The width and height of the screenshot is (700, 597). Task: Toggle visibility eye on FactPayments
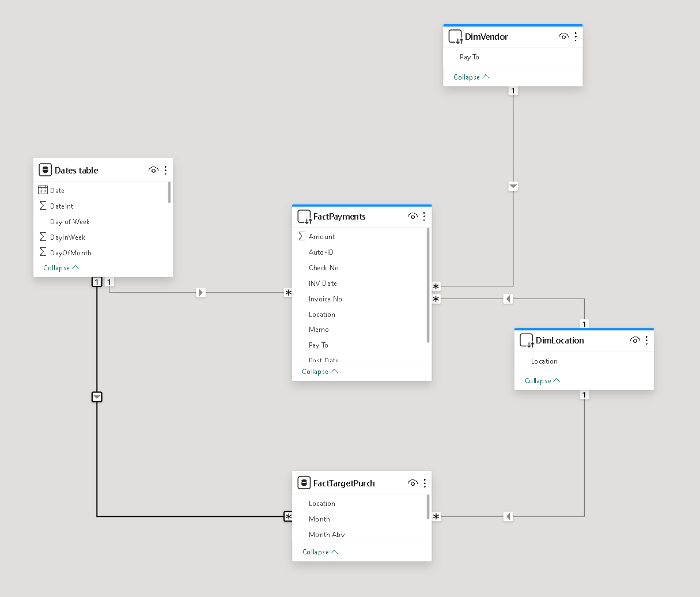(413, 217)
